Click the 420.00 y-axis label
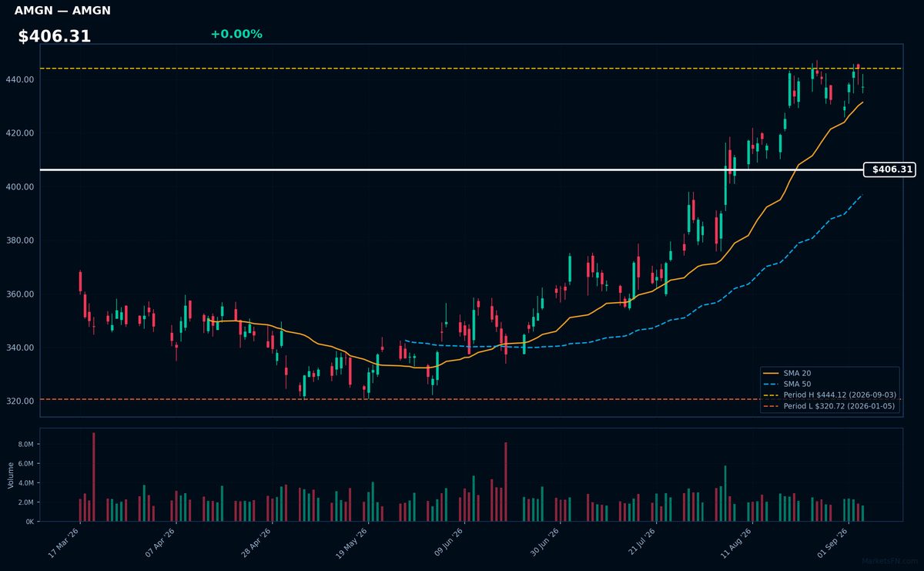 [21, 133]
